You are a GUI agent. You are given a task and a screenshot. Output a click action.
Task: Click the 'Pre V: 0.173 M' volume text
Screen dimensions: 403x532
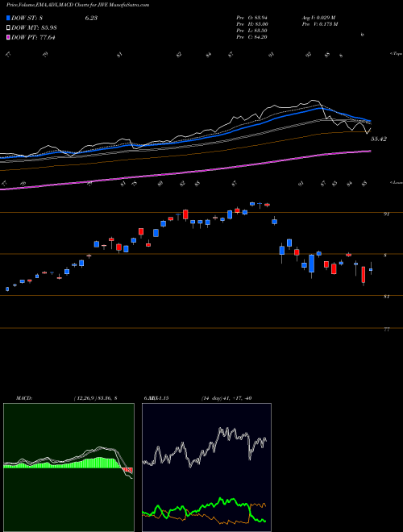tap(320, 24)
